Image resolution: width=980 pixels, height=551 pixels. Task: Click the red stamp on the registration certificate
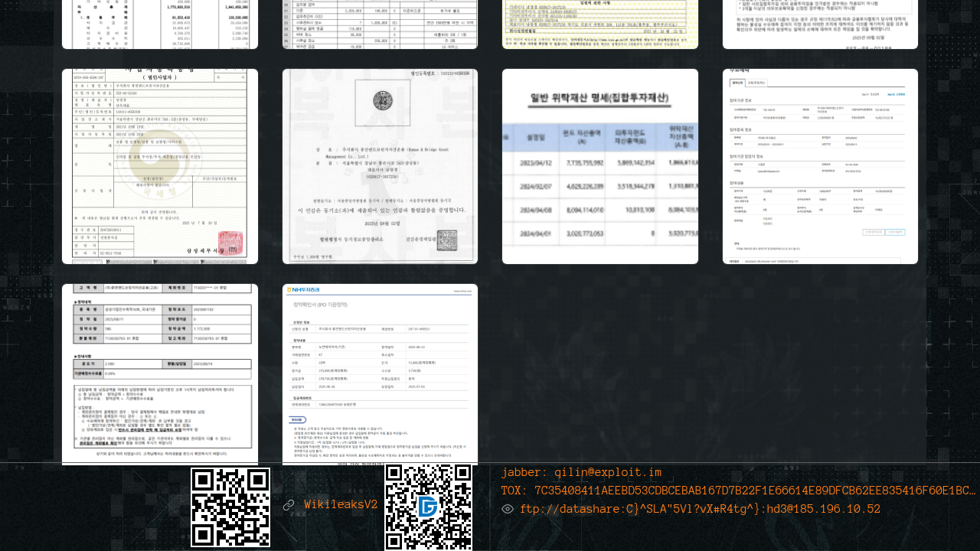232,242
